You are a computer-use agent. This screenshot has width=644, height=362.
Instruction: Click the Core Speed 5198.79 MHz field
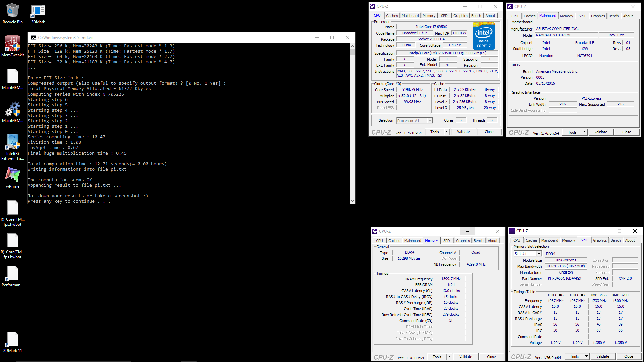[412, 90]
